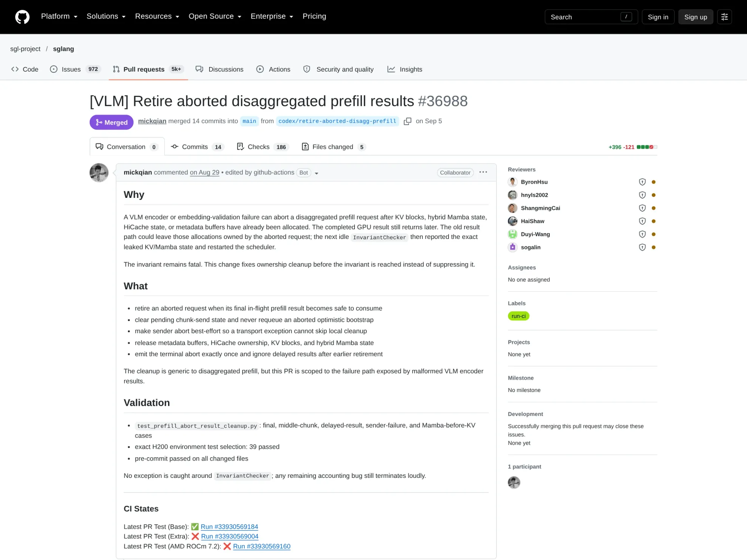Expand the Solutions menu
The height and width of the screenshot is (560, 747).
click(x=106, y=16)
